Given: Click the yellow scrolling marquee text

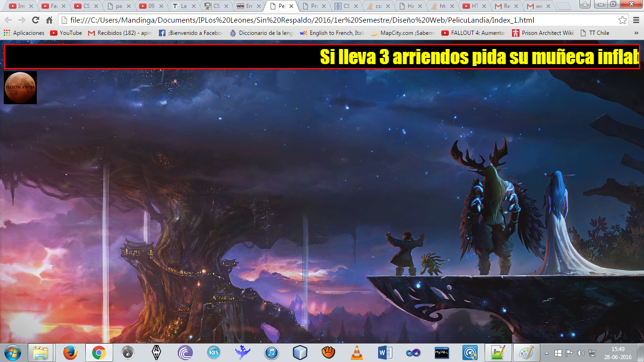Looking at the screenshot, I should tap(479, 57).
